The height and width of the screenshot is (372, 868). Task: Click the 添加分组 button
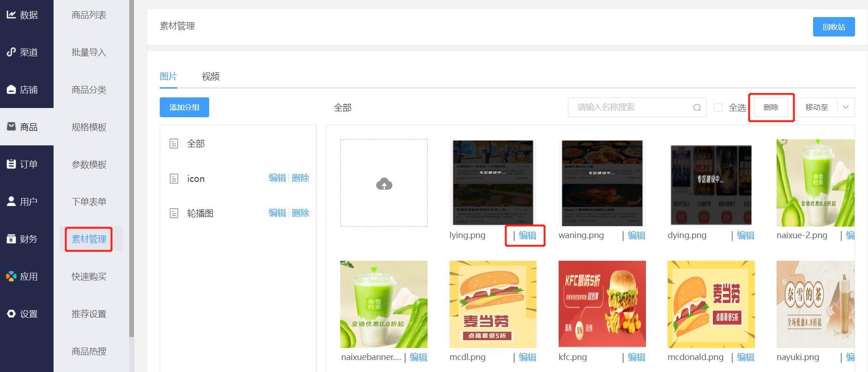[x=184, y=107]
